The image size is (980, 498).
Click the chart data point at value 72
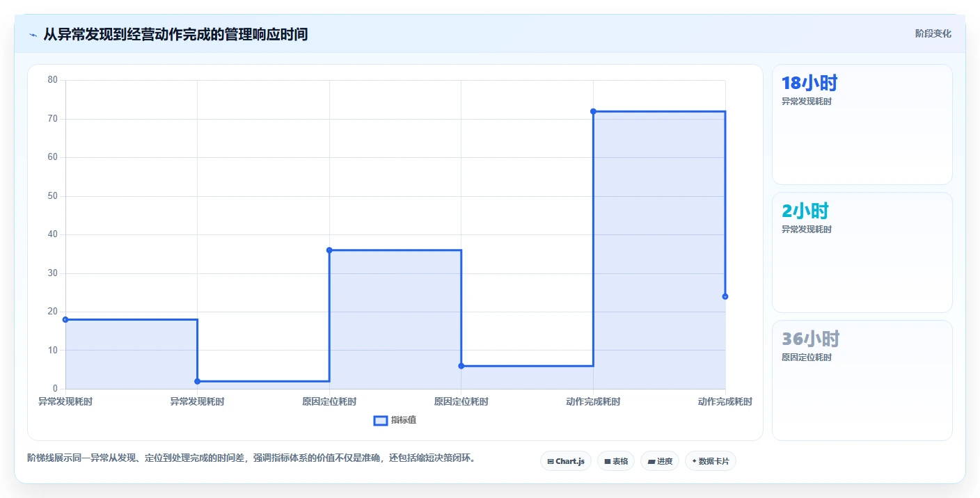pos(593,111)
